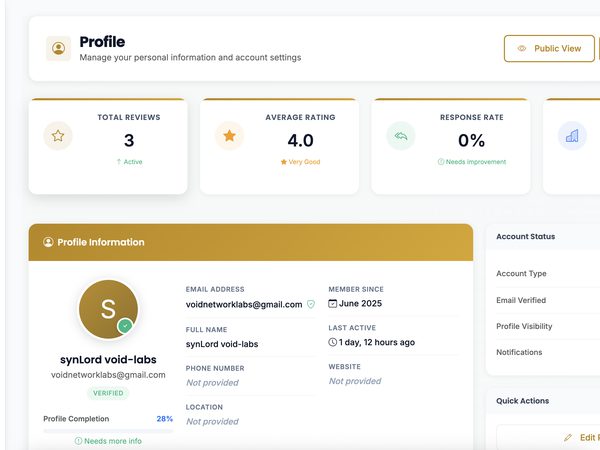The image size is (600, 450).
Task: Click the green verified checkmark badge on avatar
Action: pos(125,326)
